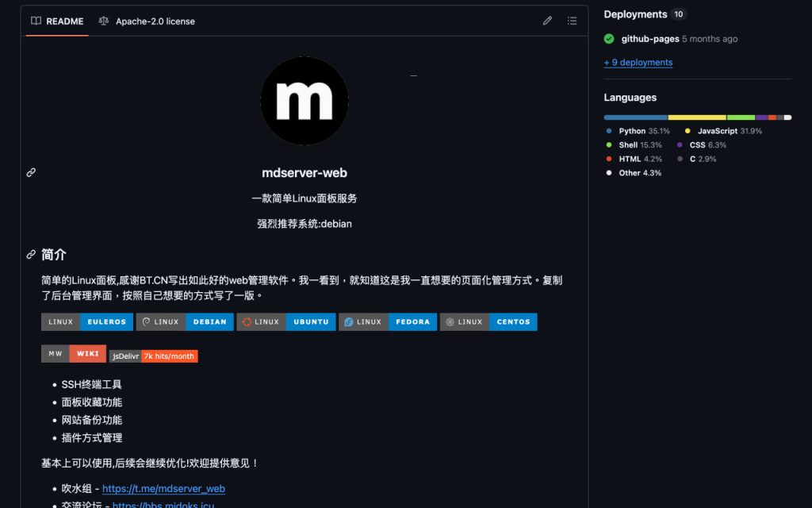Click the jsDelivr 7k hits/month badge
This screenshot has height=508, width=812.
tap(154, 356)
